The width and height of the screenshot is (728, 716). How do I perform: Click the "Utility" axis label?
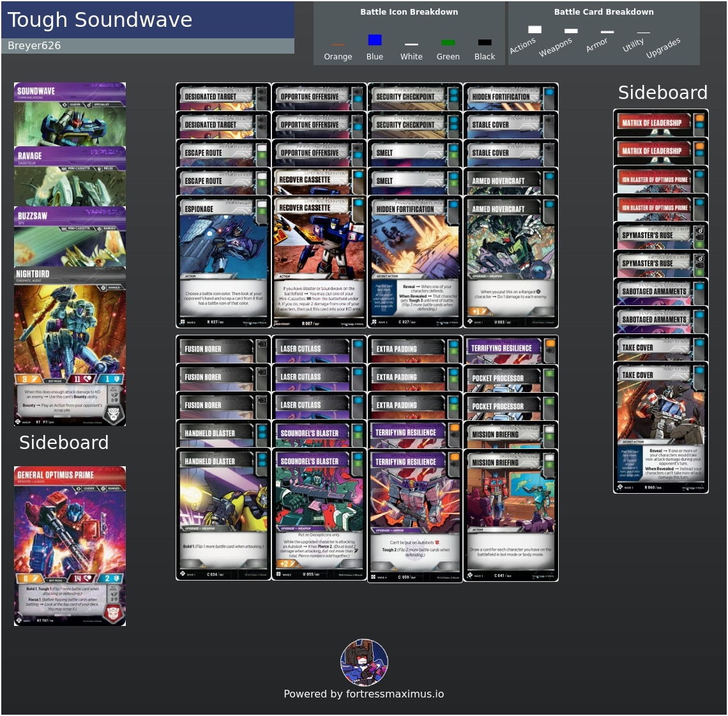coord(633,45)
